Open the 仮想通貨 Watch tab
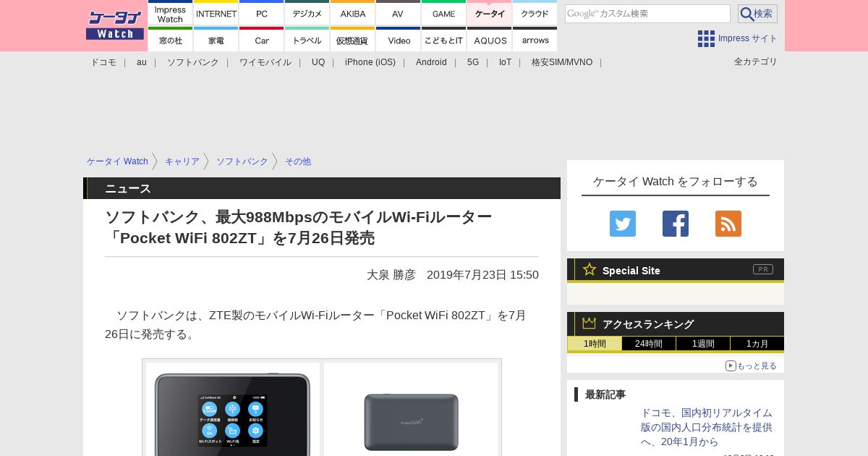This screenshot has width=868, height=456. click(x=353, y=40)
